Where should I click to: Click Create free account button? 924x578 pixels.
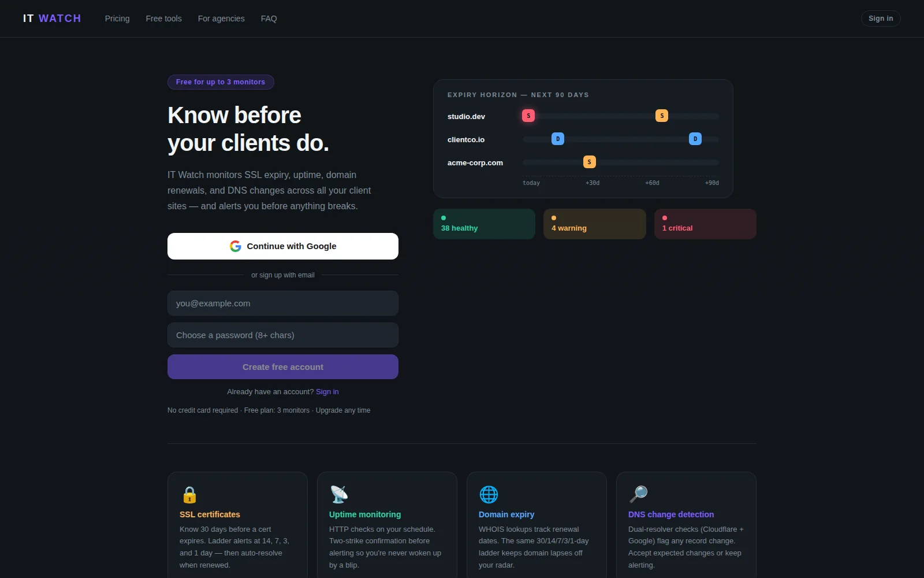point(283,367)
